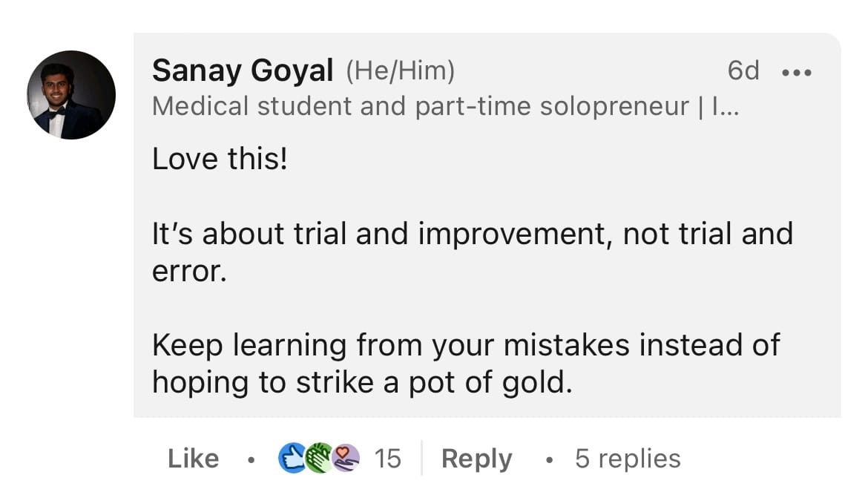Click the word "error." in the comment

coord(189,272)
